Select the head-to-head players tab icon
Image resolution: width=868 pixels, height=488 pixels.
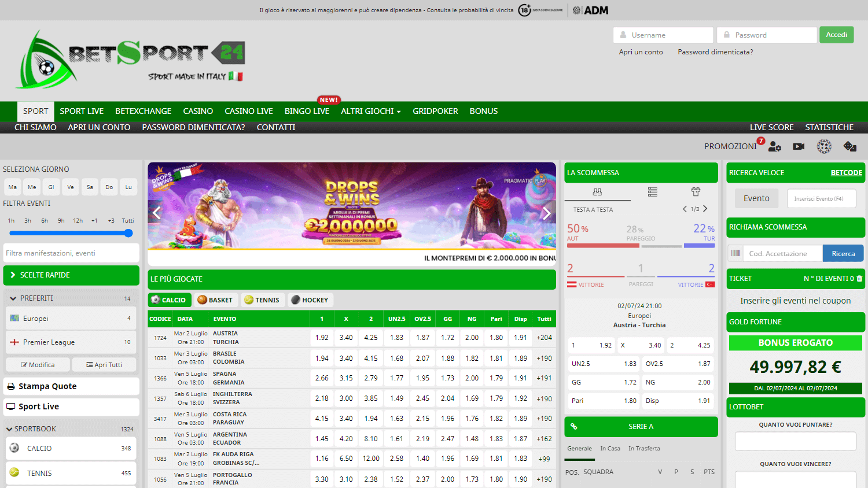coord(597,192)
